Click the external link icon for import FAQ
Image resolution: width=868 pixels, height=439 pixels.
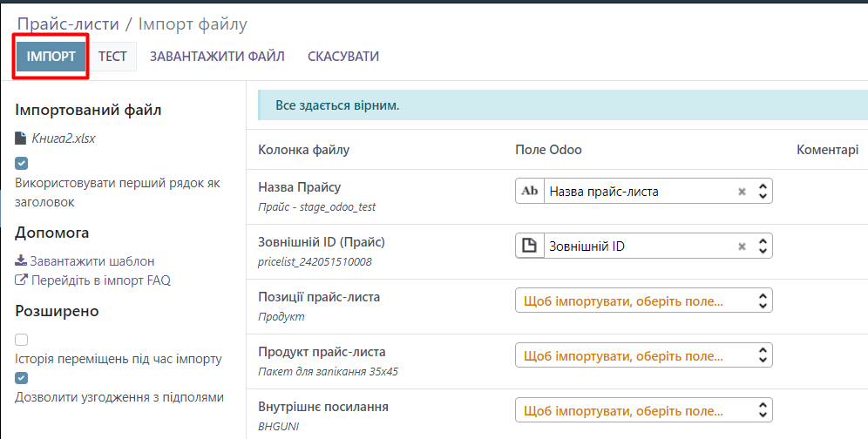[x=21, y=280]
